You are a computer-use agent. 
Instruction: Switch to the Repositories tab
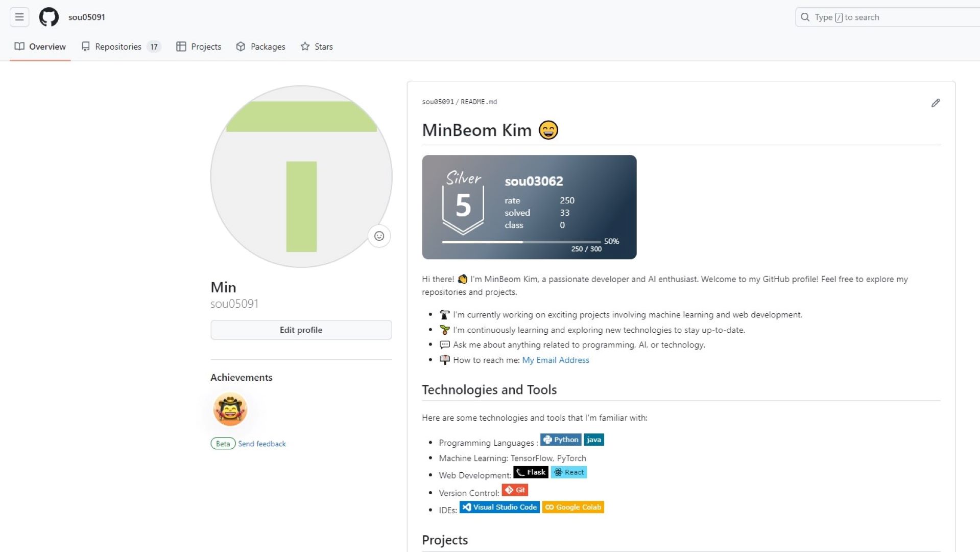(118, 47)
